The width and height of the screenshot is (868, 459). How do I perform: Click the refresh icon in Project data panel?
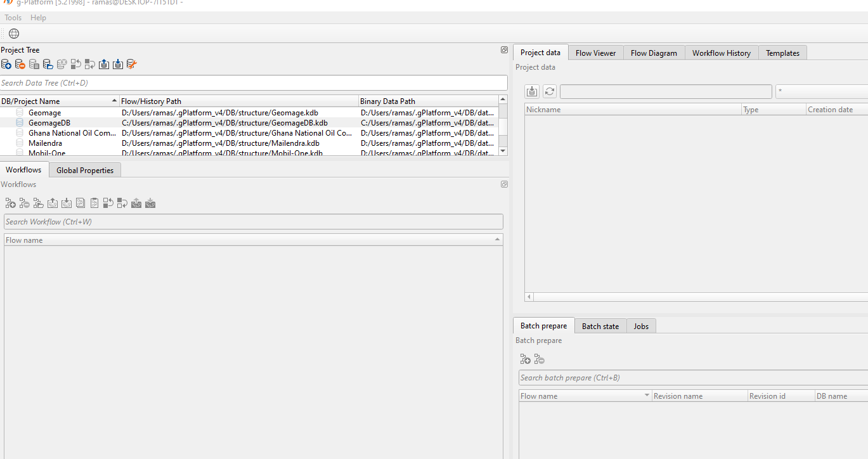[550, 92]
